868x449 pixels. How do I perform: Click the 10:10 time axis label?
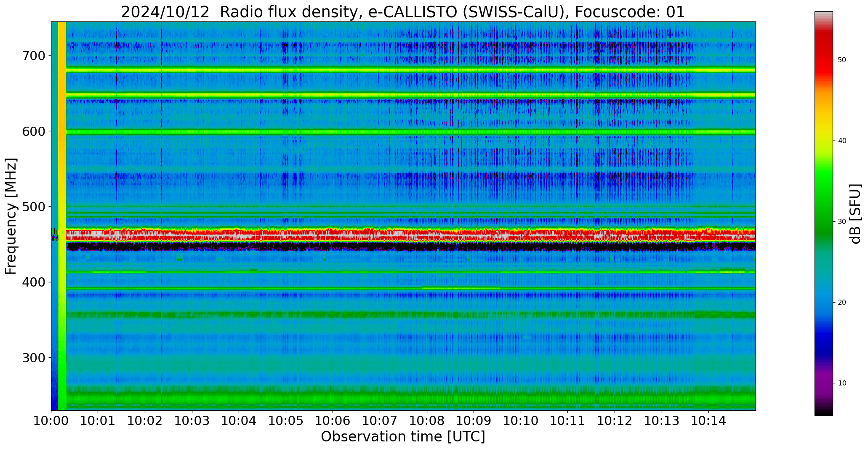[521, 420]
